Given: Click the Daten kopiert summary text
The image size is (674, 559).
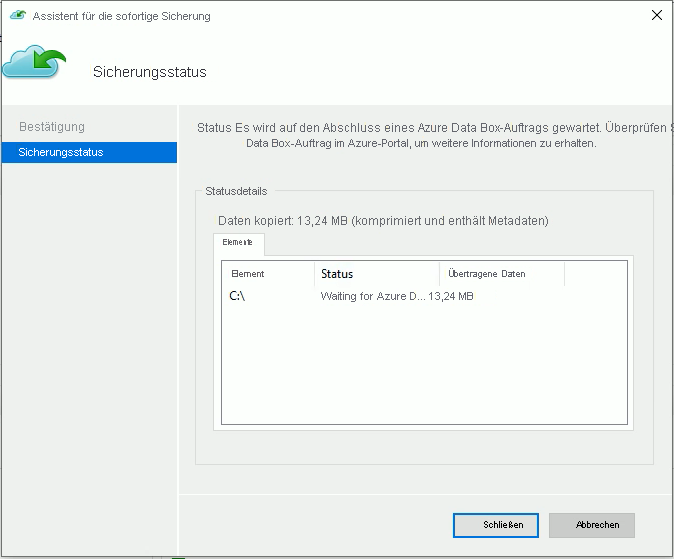Looking at the screenshot, I should tap(383, 220).
